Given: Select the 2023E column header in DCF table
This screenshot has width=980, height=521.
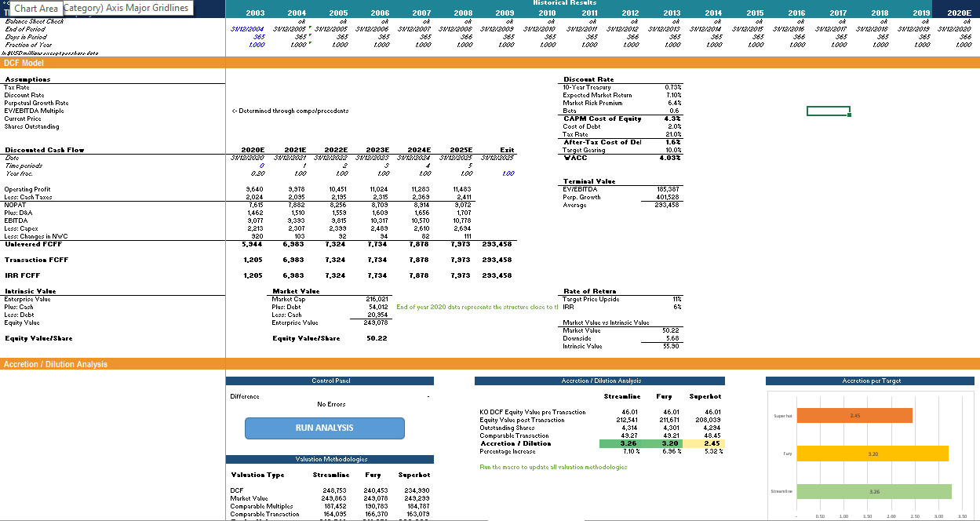Looking at the screenshot, I should click(378, 150).
